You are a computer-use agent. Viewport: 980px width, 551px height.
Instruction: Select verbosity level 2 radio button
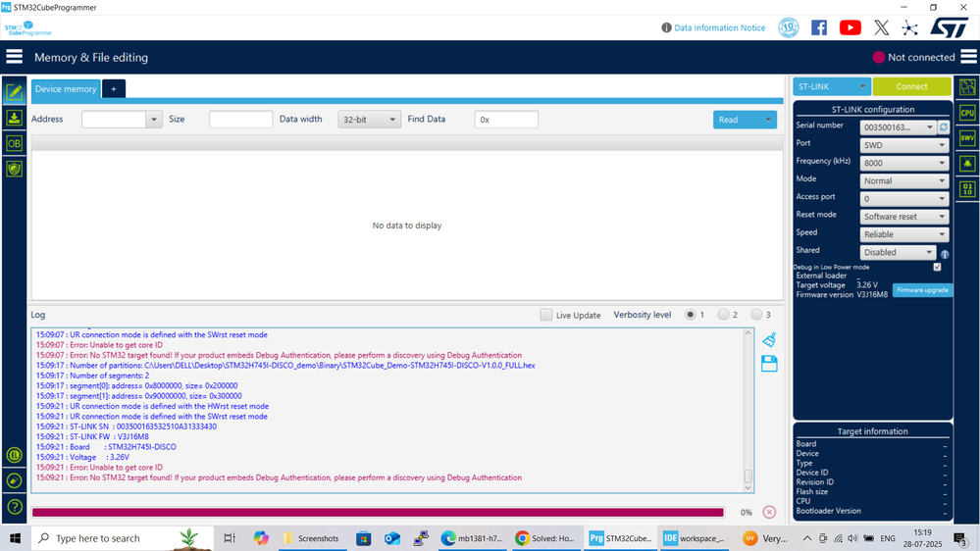723,315
